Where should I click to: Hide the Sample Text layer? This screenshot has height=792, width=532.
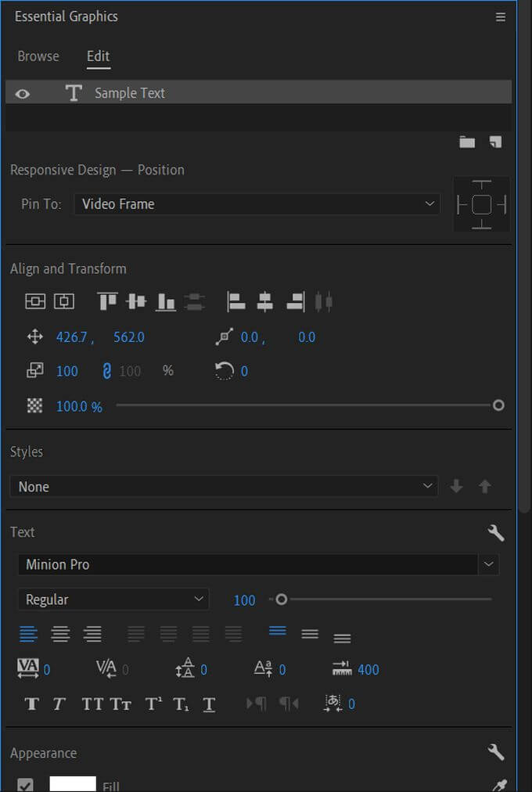pyautogui.click(x=23, y=94)
